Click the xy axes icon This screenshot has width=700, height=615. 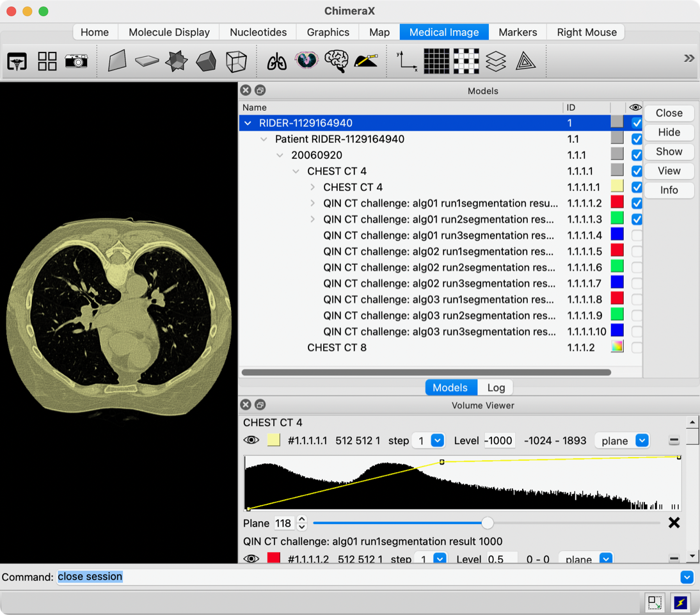406,61
